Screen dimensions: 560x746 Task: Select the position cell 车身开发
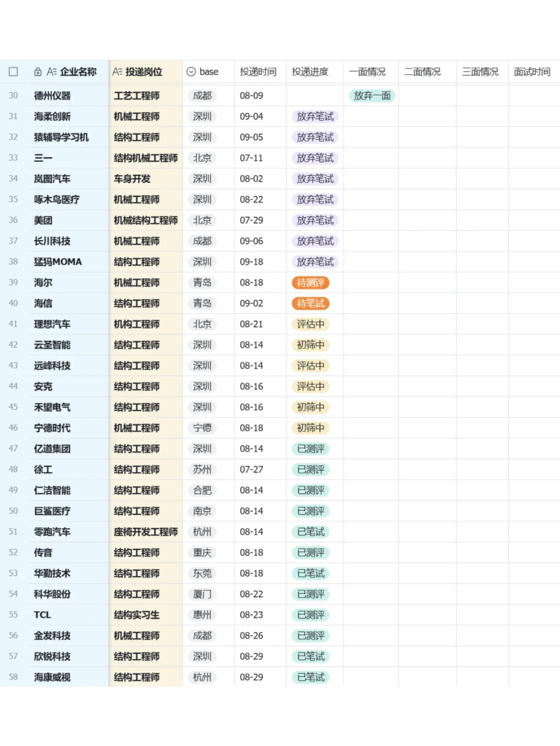(x=146, y=179)
